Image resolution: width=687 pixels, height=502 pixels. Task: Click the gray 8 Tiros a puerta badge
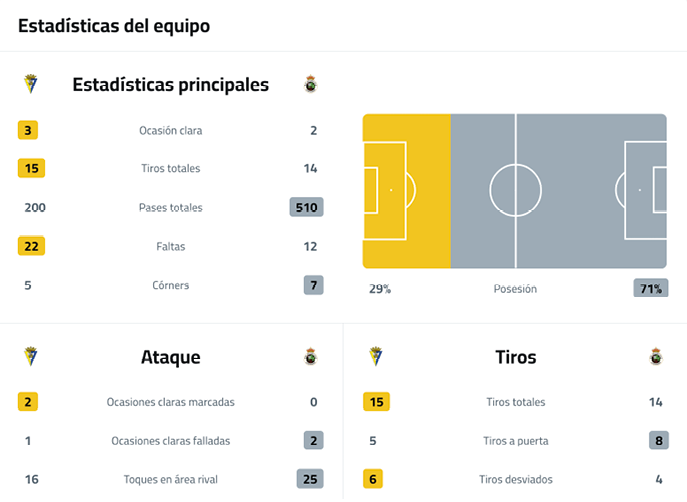656,440
